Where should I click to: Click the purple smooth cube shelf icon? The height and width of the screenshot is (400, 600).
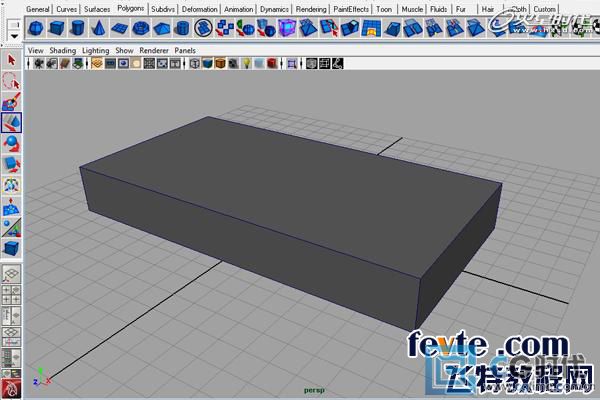[287, 28]
